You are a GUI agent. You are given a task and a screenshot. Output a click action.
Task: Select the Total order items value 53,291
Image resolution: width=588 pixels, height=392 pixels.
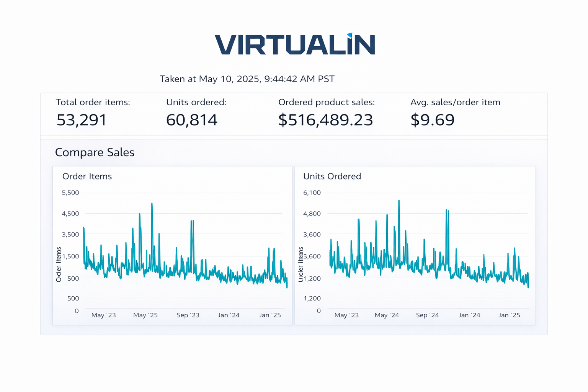pos(82,120)
